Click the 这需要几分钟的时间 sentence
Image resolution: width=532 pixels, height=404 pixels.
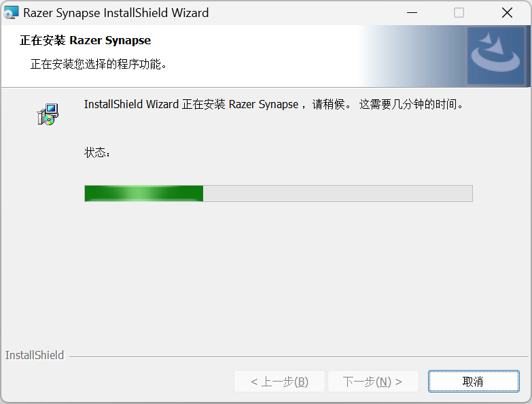click(411, 104)
